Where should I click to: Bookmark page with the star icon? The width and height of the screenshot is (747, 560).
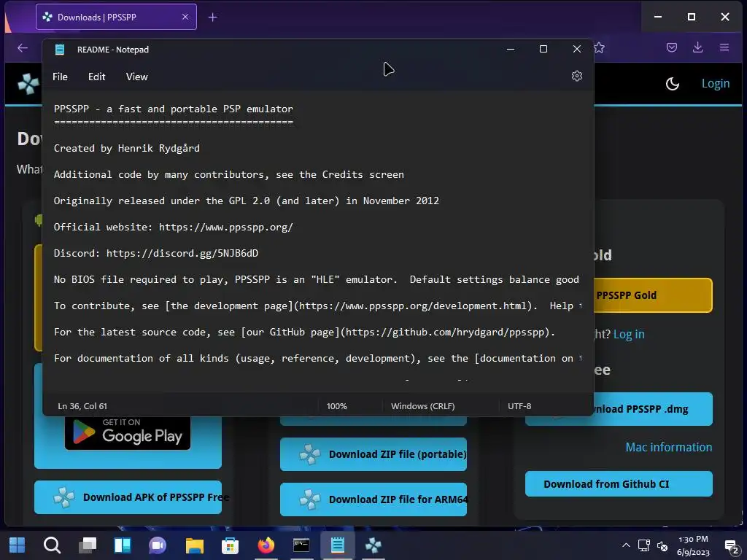600,47
